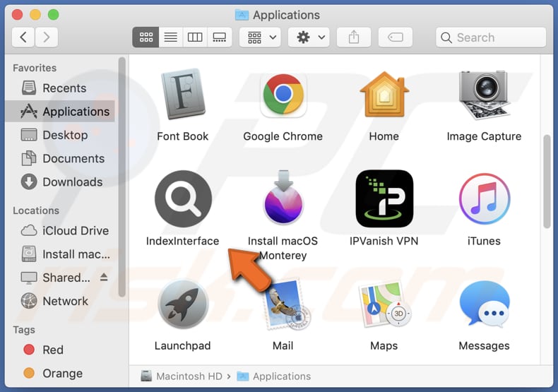Screen dimensions: 558x392
Task: Select the Install macOS Monterey icon
Action: pos(283,198)
